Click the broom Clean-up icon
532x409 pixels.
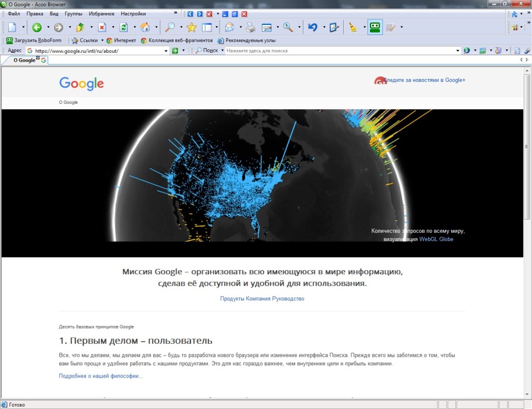pos(353,27)
